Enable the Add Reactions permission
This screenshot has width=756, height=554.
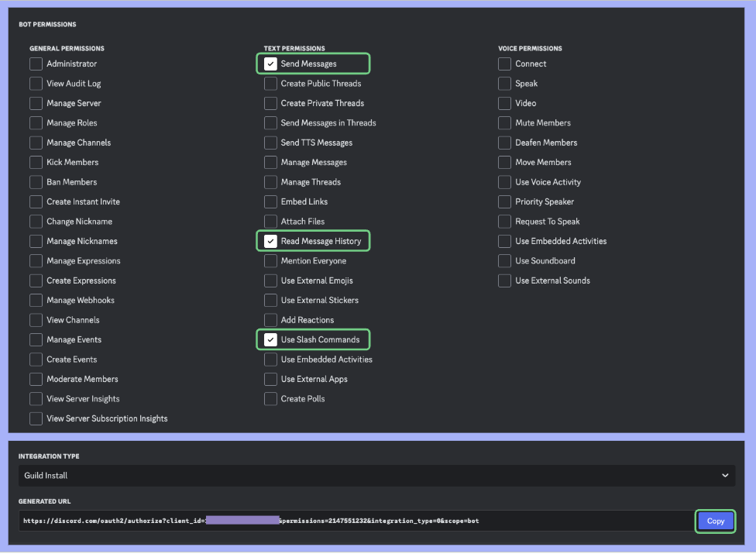(270, 320)
